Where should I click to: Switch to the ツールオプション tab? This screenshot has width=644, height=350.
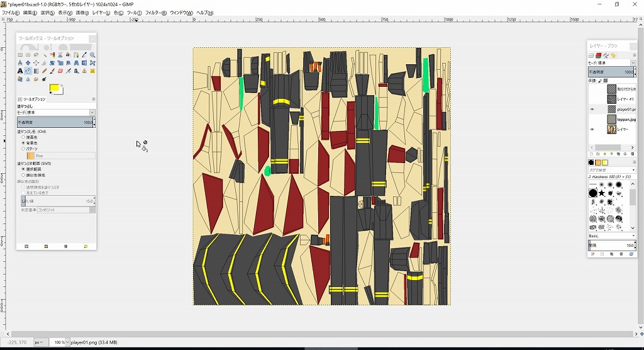tap(32, 99)
